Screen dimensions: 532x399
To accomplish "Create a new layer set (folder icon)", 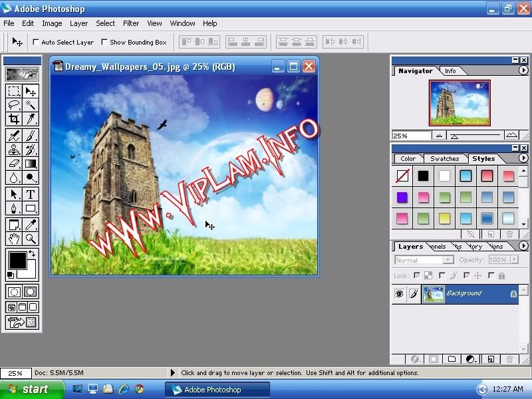I will (452, 359).
